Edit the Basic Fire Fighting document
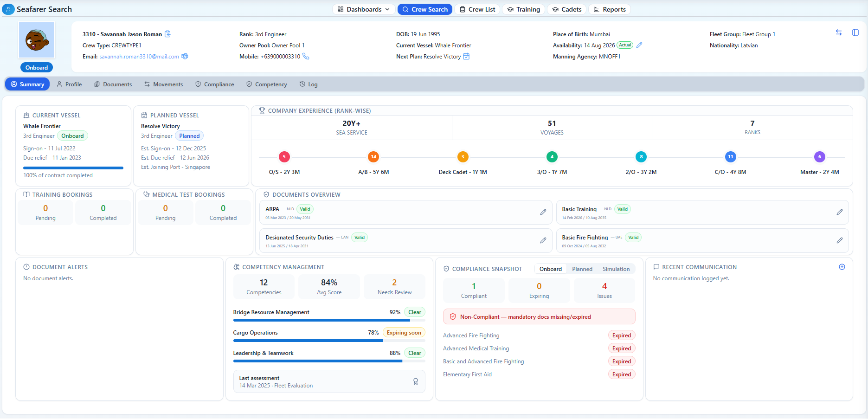The width and height of the screenshot is (868, 419). click(x=840, y=240)
